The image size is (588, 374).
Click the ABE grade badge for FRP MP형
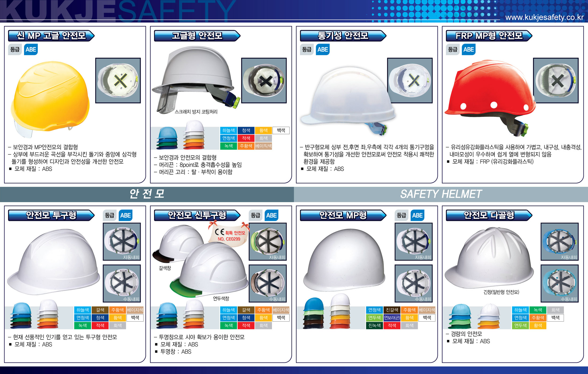coord(469,49)
